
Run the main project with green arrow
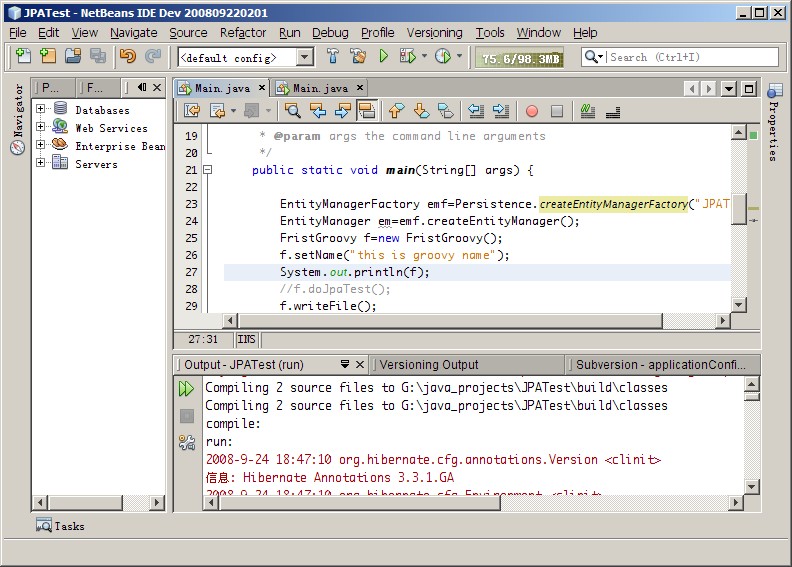384,56
